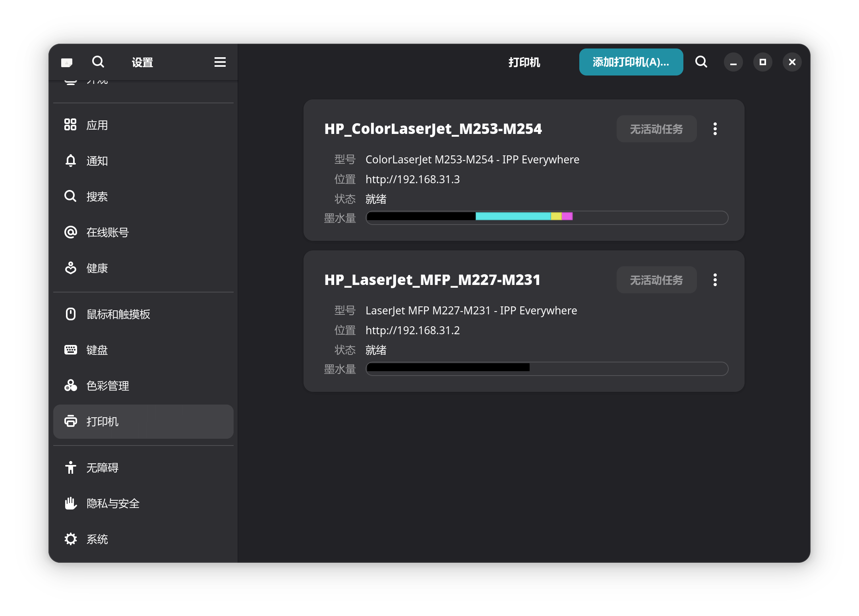Click location http://192.168.31.2

(412, 330)
